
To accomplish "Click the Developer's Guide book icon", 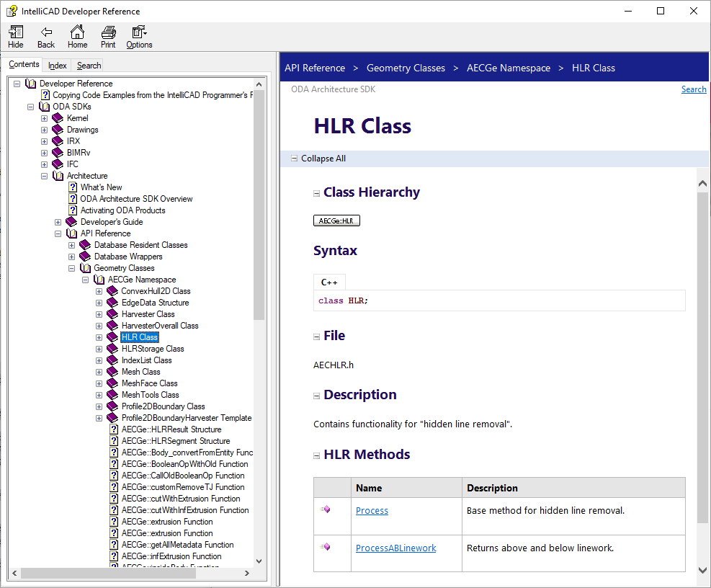I will click(x=71, y=222).
